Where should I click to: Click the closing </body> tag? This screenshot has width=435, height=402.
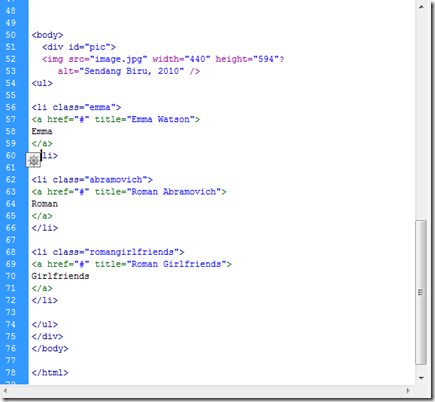(x=50, y=348)
